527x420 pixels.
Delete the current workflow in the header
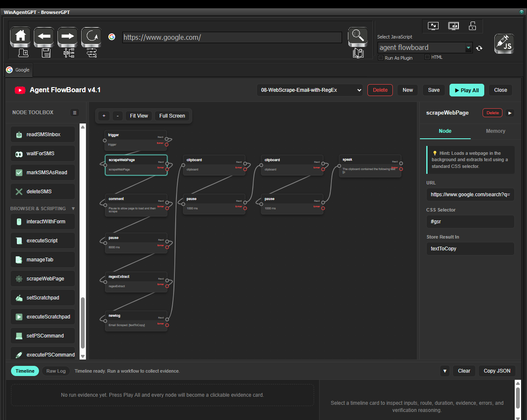(x=380, y=90)
